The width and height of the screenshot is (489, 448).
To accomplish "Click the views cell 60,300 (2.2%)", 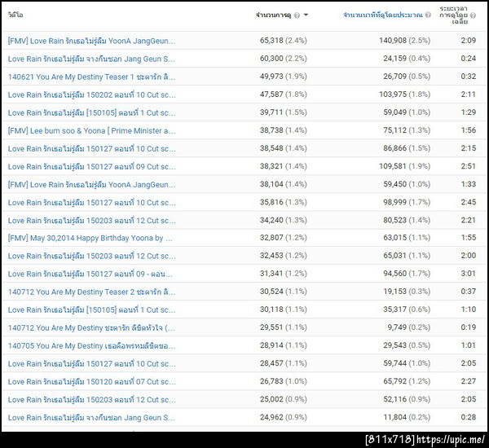I will [283, 59].
